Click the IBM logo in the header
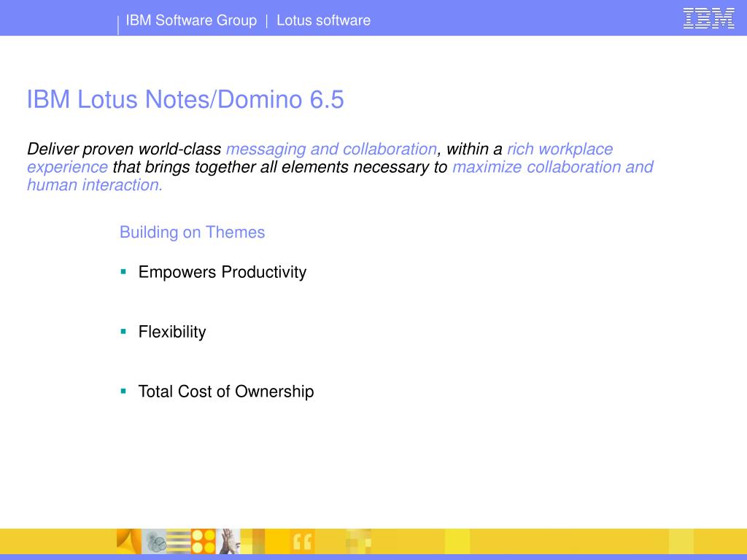747x560 pixels. tap(708, 18)
